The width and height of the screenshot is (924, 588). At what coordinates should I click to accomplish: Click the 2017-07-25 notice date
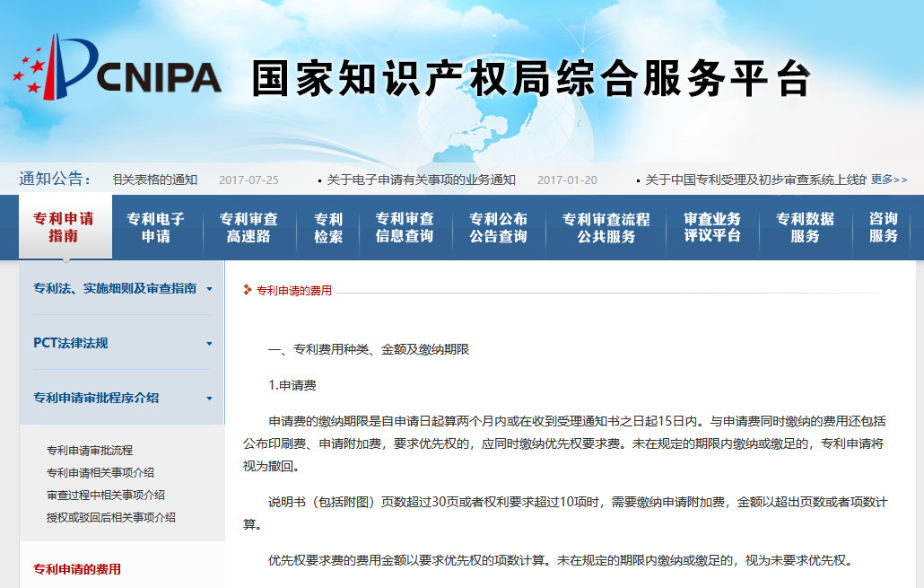point(248,180)
